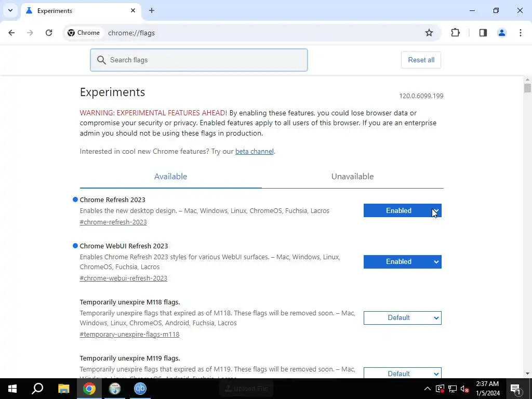Switch to the Unavailable tab
Image resolution: width=532 pixels, height=399 pixels.
point(353,177)
